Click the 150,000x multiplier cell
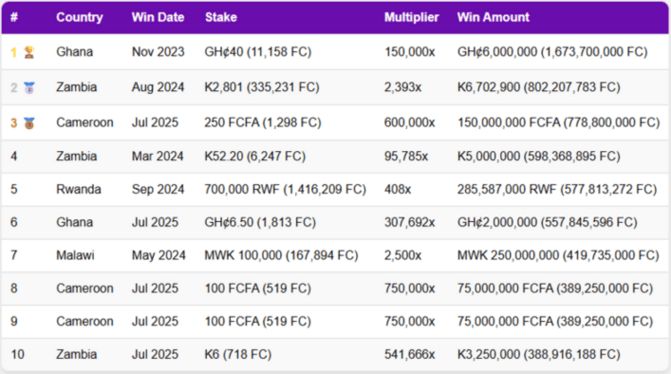Screen dimensions: 671x374 click(410, 52)
